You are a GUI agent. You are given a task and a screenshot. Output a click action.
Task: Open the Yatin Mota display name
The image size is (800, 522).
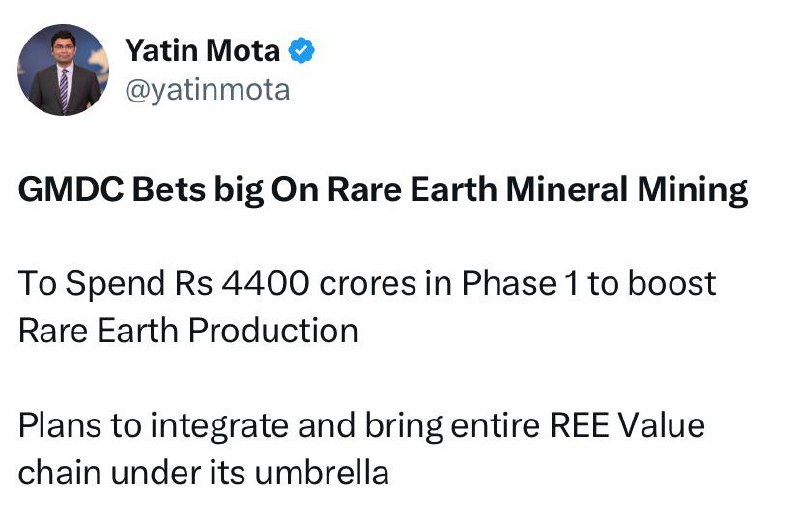pos(202,50)
